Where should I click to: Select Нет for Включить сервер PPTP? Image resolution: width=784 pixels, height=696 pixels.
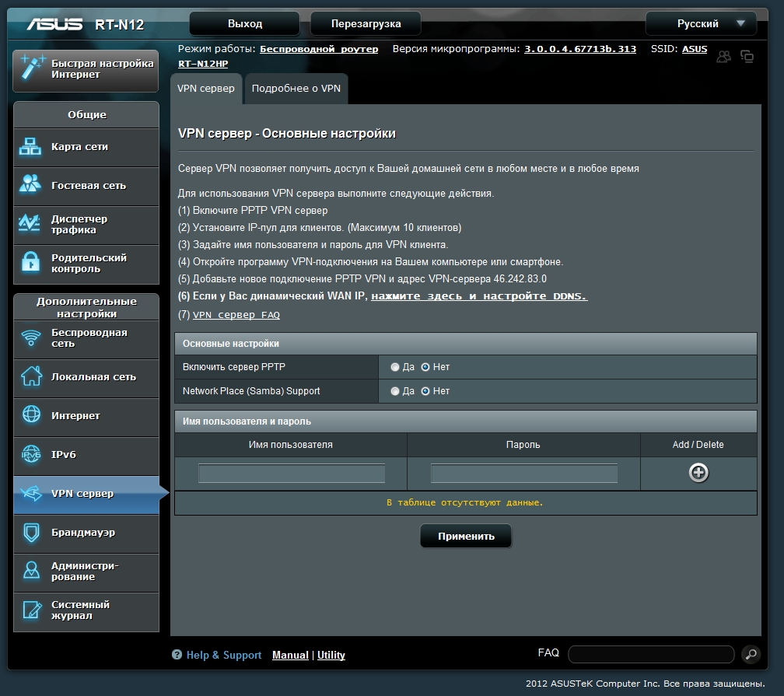point(425,367)
